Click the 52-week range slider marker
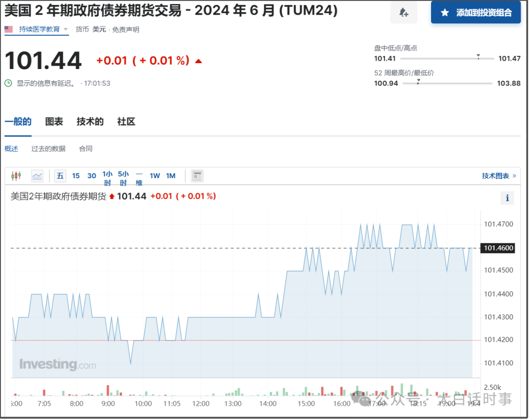 pos(418,82)
